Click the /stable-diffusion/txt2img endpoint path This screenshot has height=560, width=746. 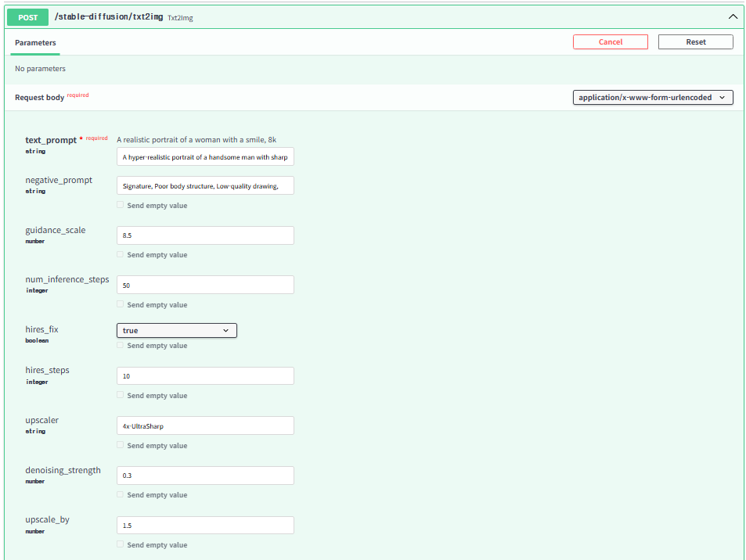tap(109, 16)
